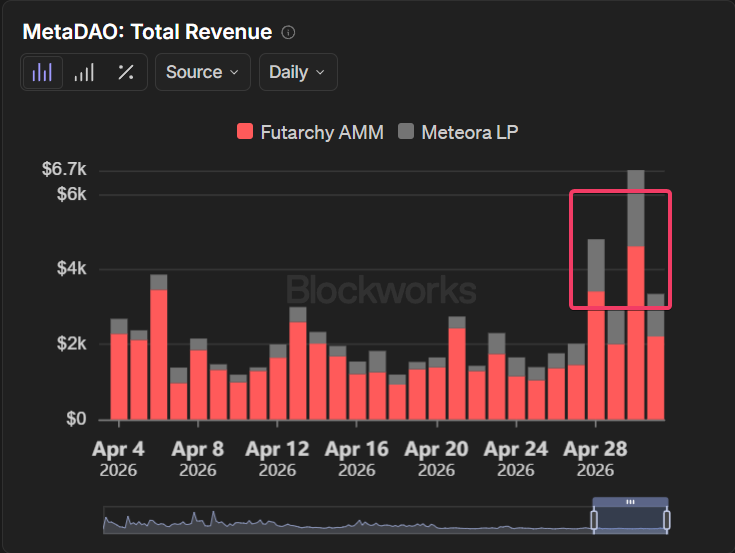Image resolution: width=735 pixels, height=553 pixels.
Task: Click the right handle of the range slider
Action: pos(667,520)
